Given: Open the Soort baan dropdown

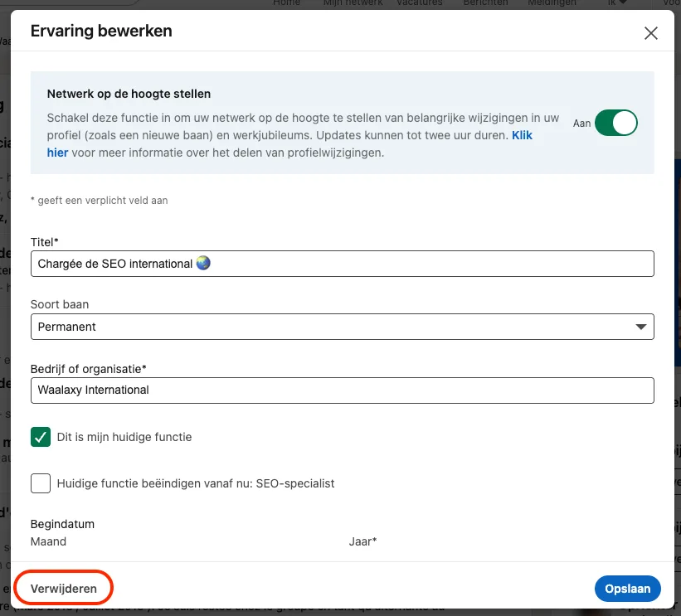Looking at the screenshot, I should click(343, 327).
